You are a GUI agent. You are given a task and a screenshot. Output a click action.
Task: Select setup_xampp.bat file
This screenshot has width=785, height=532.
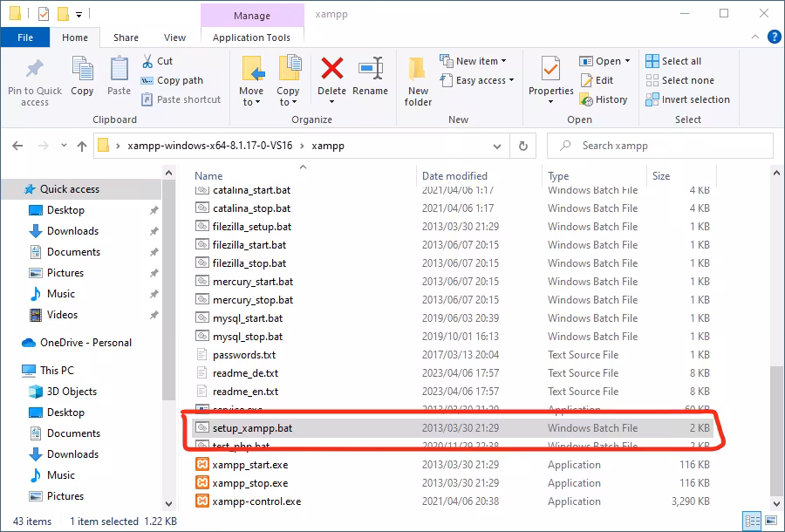point(453,428)
